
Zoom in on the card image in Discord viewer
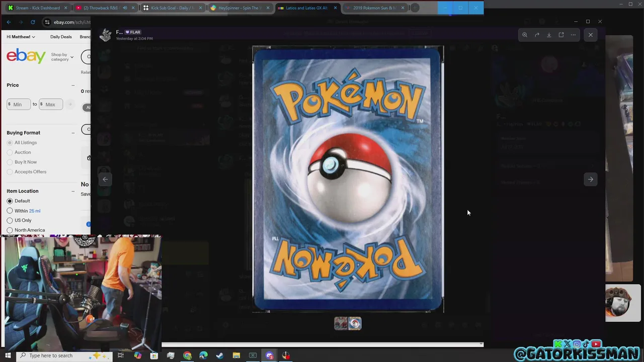coord(525,35)
